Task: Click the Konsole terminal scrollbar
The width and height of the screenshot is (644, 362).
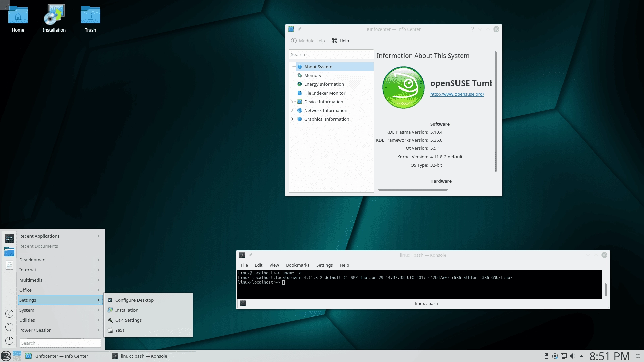Action: point(605,290)
